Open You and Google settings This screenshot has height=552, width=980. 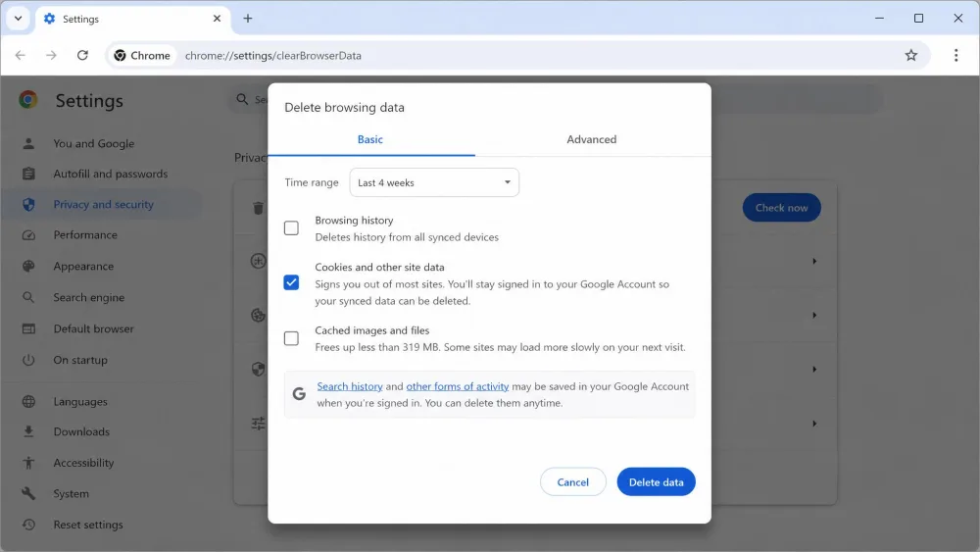(x=94, y=143)
